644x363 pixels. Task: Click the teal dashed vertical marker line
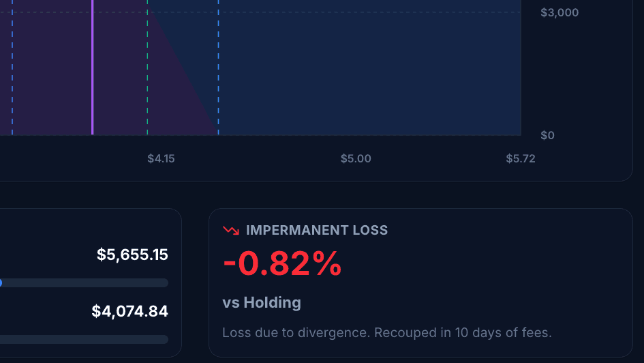tap(147, 68)
